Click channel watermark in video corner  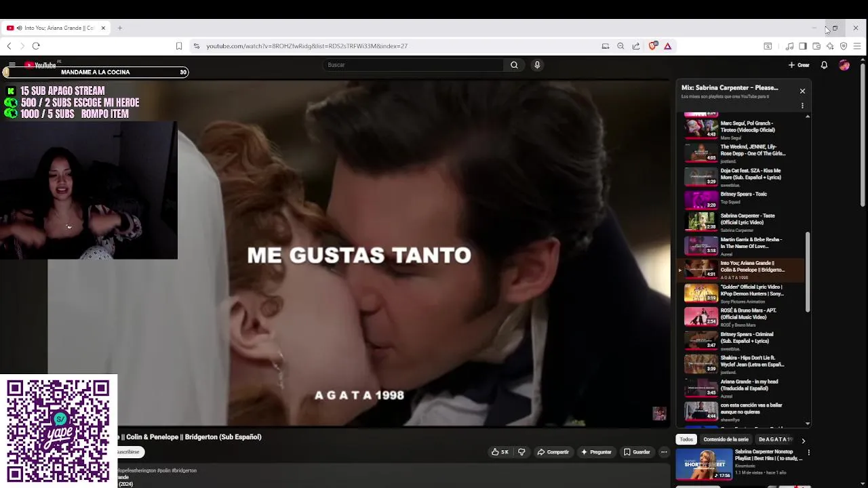[x=659, y=413]
